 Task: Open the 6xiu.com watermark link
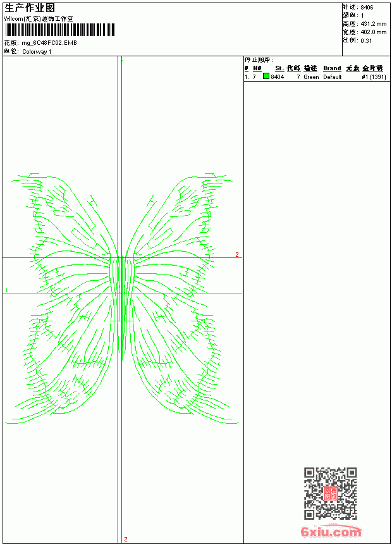click(331, 531)
